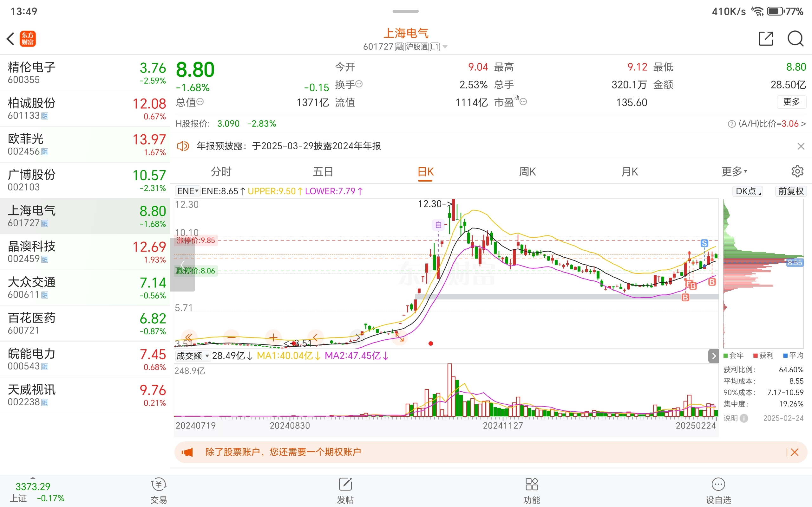
Task: Collapse the chip distribution panel arrow
Action: [x=713, y=356]
